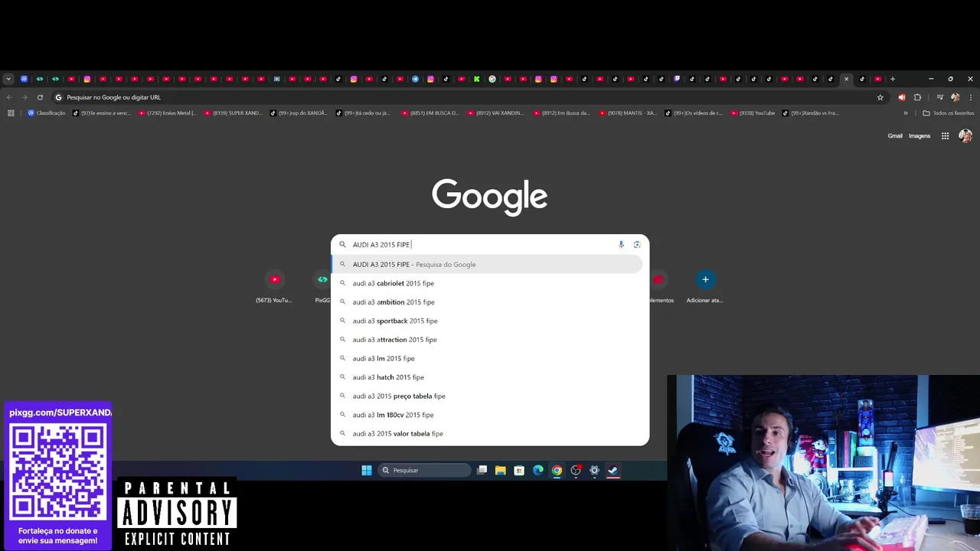This screenshot has height=551, width=980.
Task: Open a new tab with plus button
Action: tap(893, 79)
